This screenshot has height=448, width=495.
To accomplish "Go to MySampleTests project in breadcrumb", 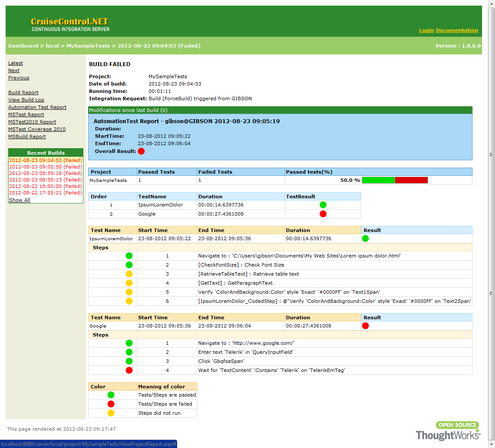I will (88, 46).
